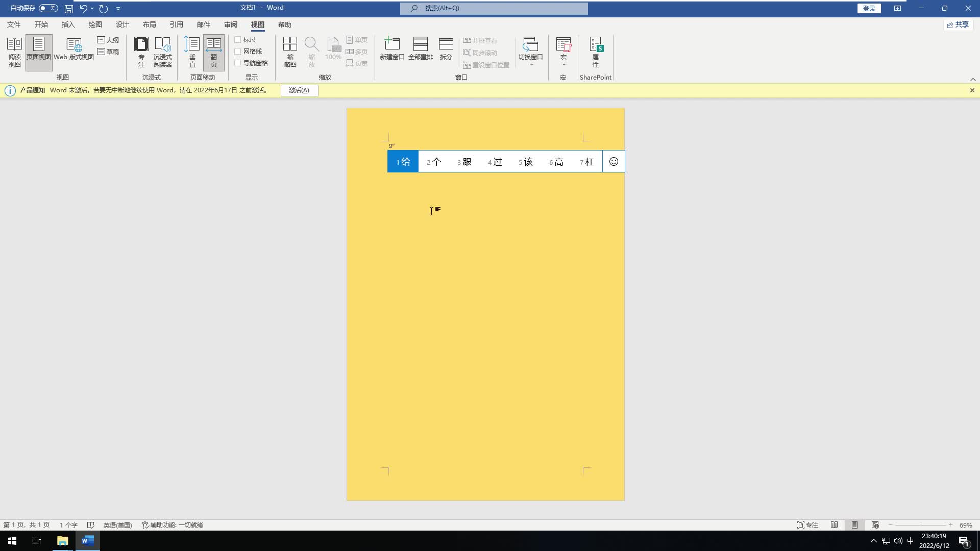Expand the Switch Windows dropdown
Screen dimensions: 980x551
pos(530,64)
